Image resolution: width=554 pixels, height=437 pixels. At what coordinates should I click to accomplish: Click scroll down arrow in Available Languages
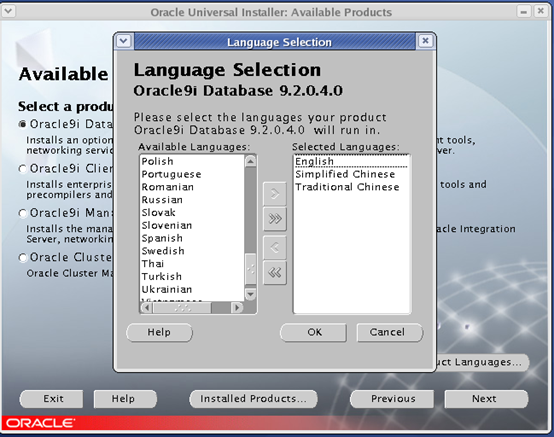250,294
